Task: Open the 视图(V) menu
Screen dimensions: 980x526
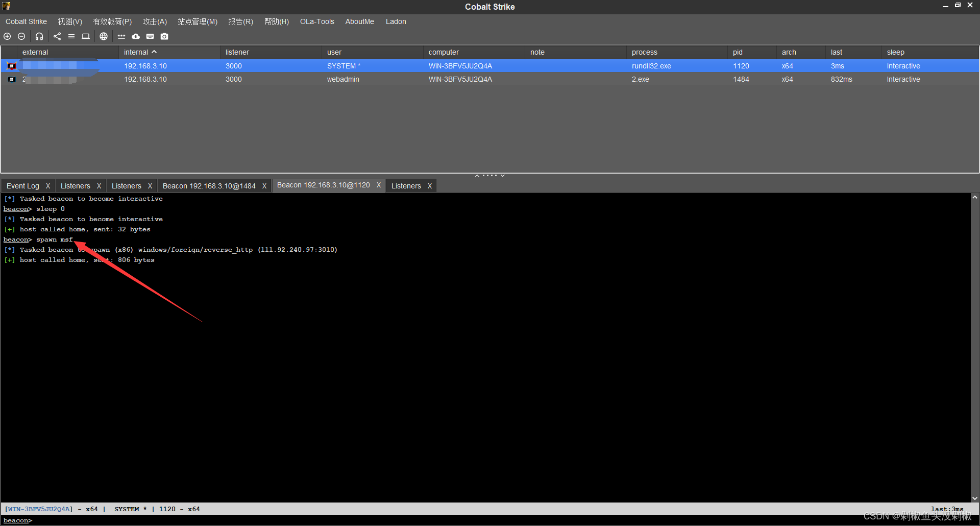Action: point(70,21)
